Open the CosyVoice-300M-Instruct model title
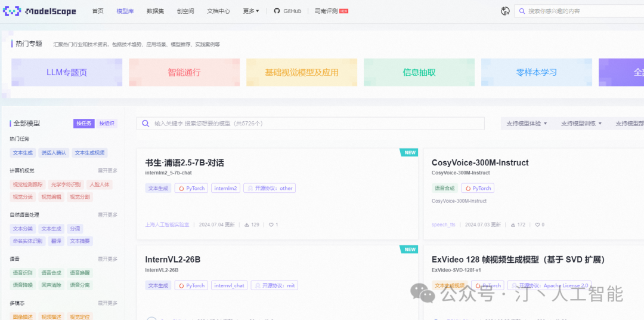Screen dimensions: 644x320 [480, 162]
